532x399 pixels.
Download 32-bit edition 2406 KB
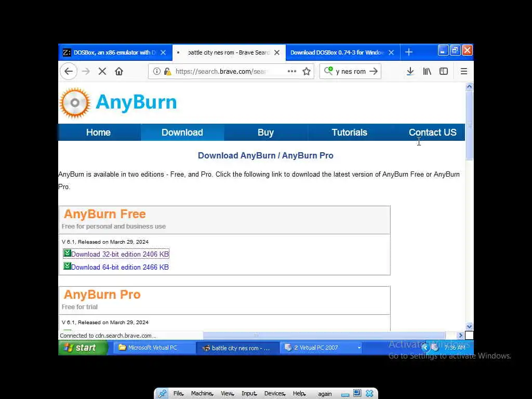point(120,254)
